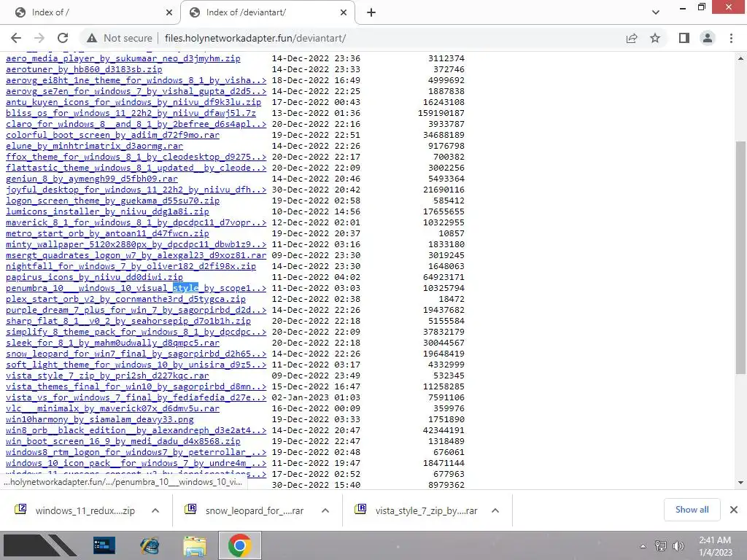Expand options for vista_style_7 download
The width and height of the screenshot is (747, 560).
coord(495,510)
